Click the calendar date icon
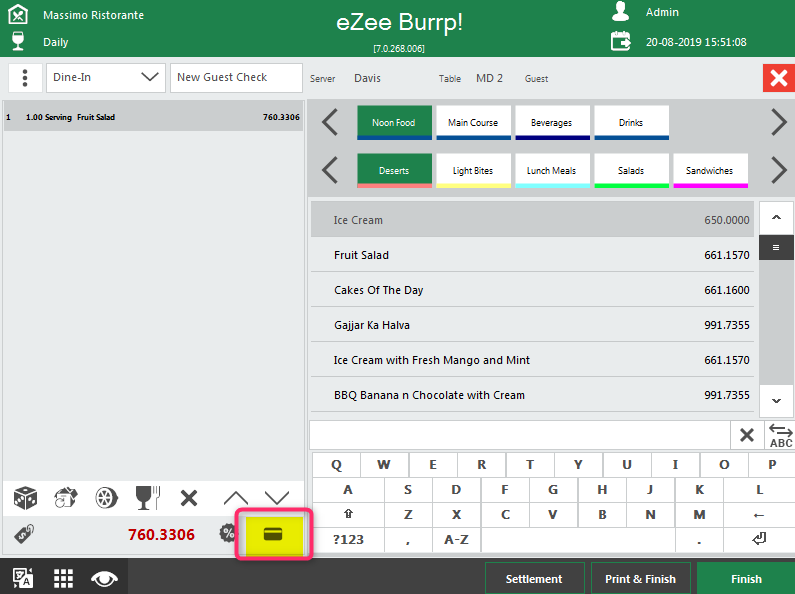The width and height of the screenshot is (795, 594). 621,41
